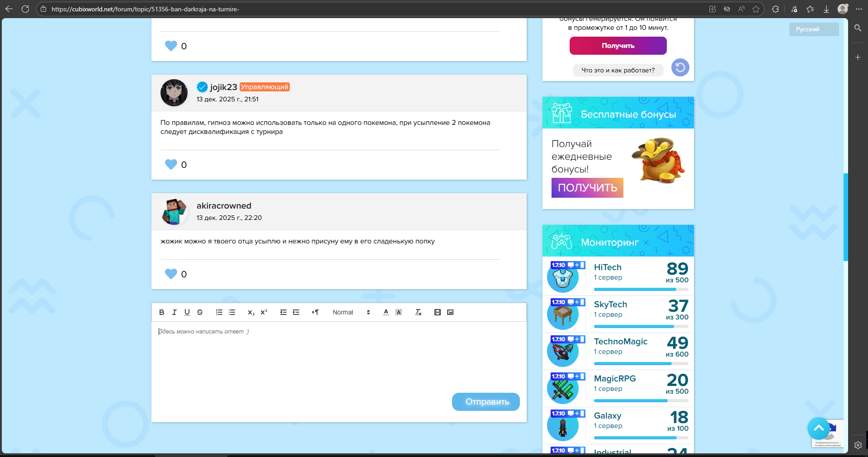Insert an image into the reply
Viewport: 868px width, 457px height.
(x=450, y=312)
